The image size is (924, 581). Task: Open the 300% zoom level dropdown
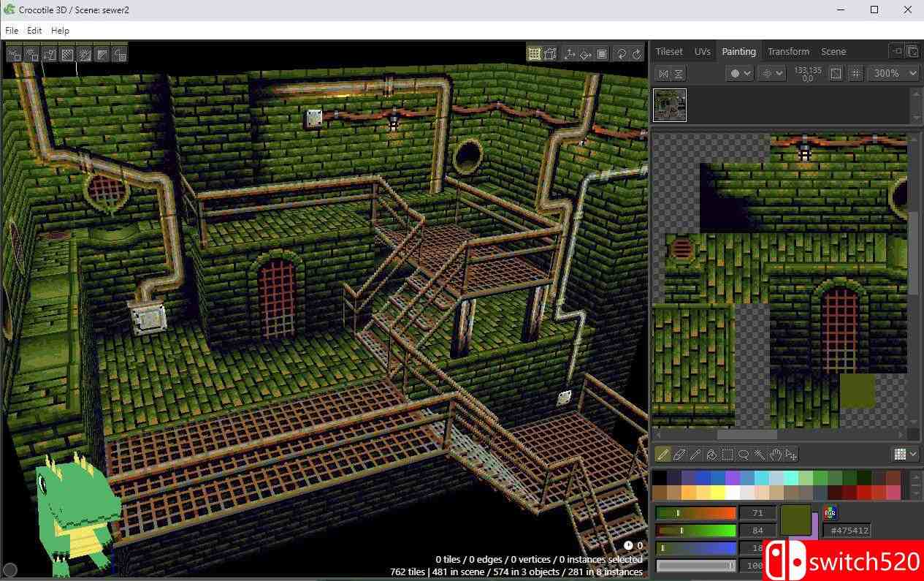(893, 73)
